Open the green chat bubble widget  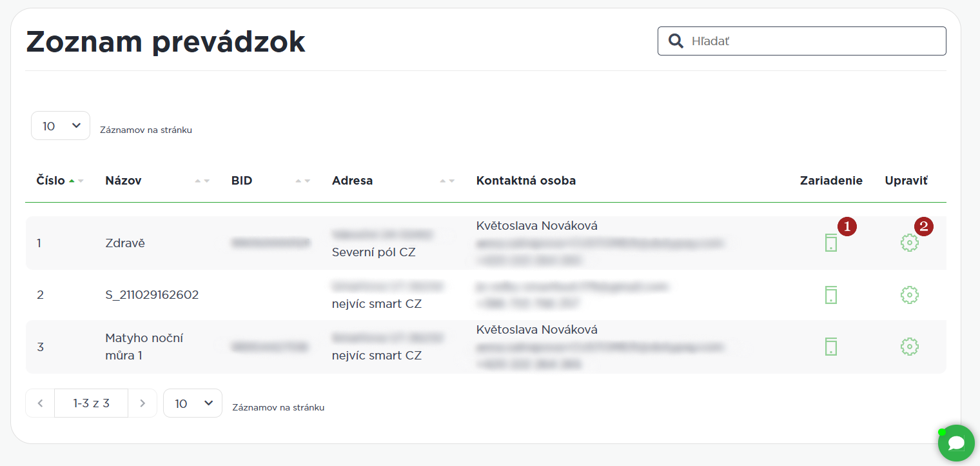pyautogui.click(x=956, y=443)
